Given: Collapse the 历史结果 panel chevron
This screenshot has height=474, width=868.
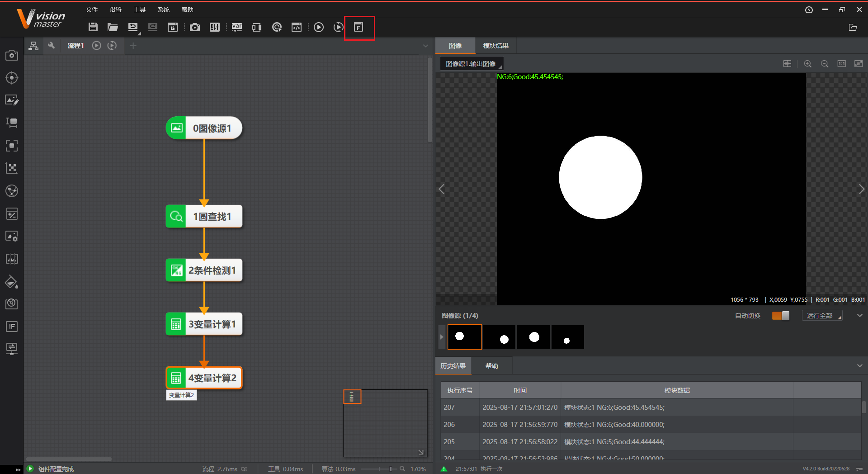Looking at the screenshot, I should point(859,366).
